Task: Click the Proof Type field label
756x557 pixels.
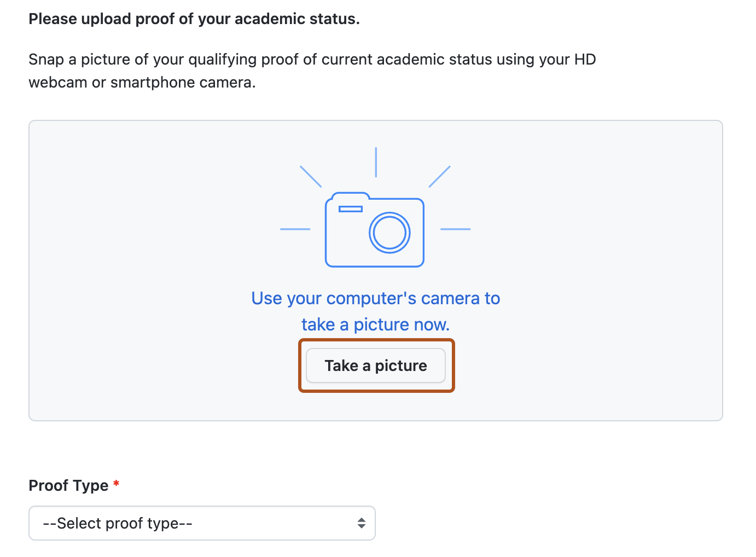Action: pos(68,485)
